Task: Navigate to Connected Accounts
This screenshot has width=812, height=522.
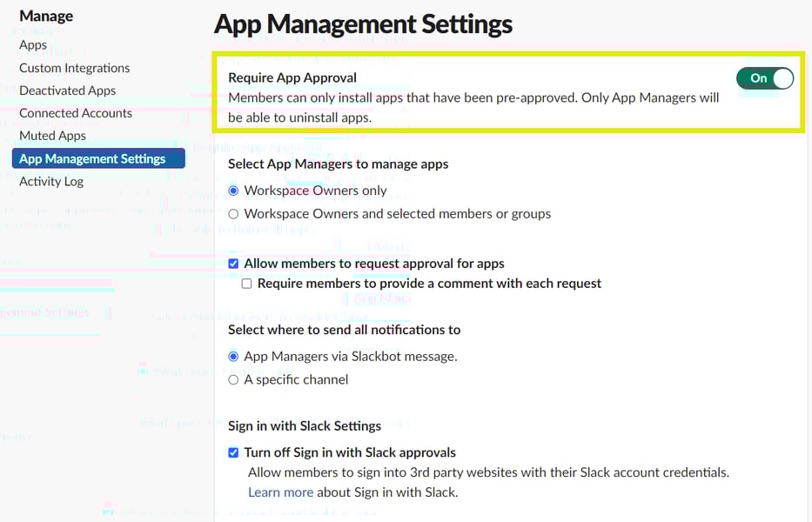Action: click(x=76, y=113)
